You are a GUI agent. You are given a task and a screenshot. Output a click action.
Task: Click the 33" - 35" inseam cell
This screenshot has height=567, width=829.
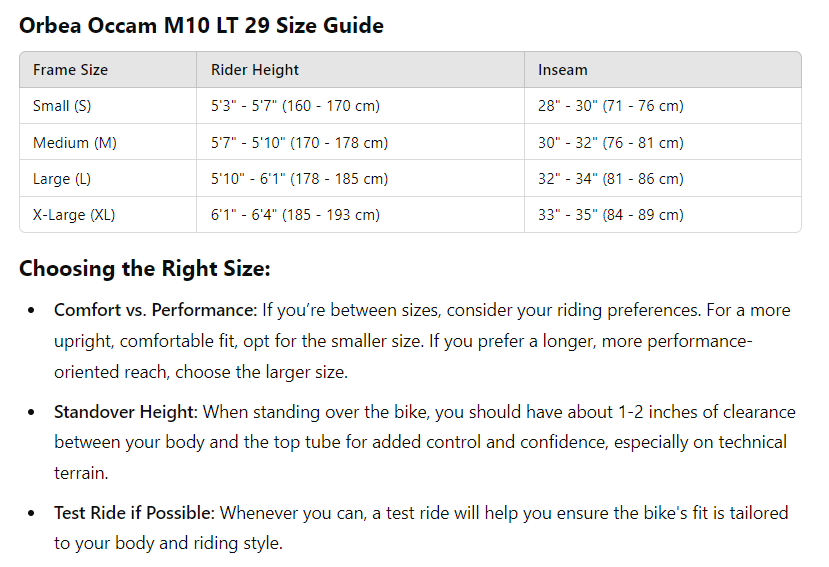click(x=610, y=215)
